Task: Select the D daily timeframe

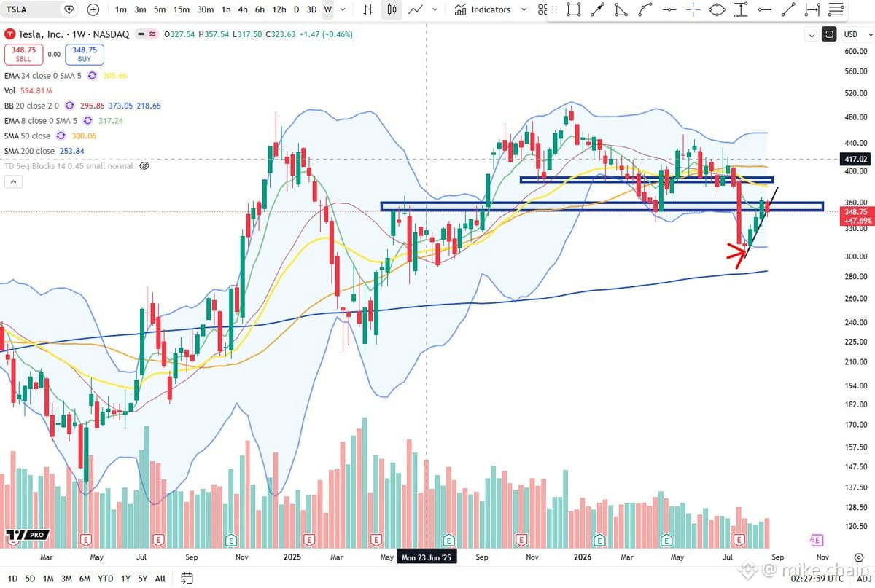Action: 296,9
